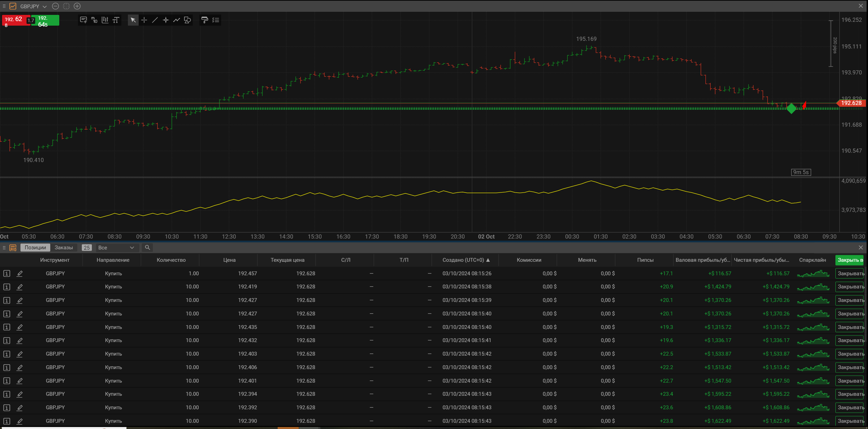Viewport: 868px width, 429px height.
Task: Click the green buy price 192.645 button
Action: 45,20
